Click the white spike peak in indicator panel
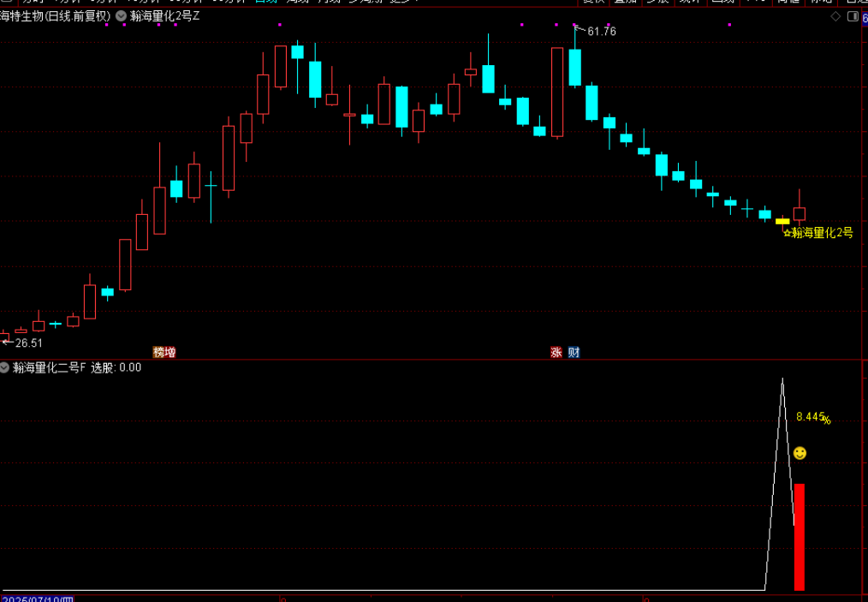 (782, 379)
